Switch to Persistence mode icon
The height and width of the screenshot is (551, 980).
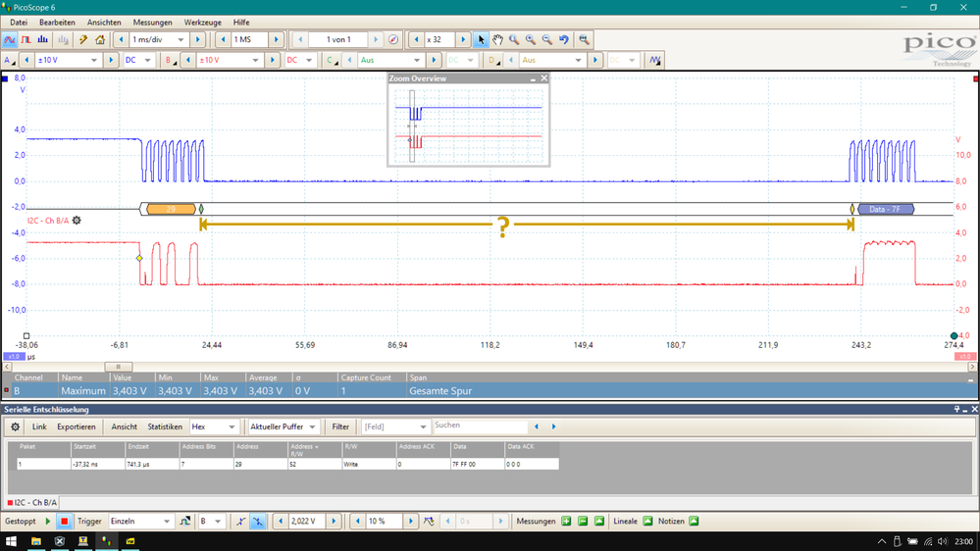point(26,39)
